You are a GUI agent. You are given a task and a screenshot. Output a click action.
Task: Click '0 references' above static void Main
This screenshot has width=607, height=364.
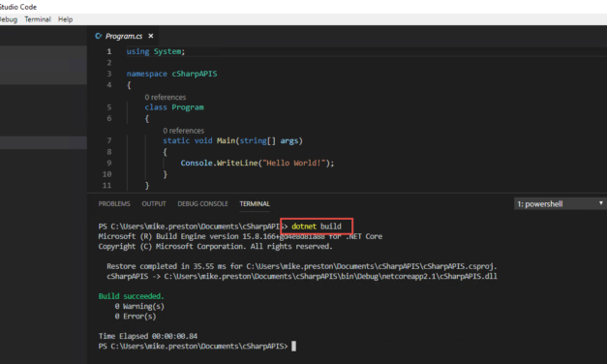click(x=184, y=131)
